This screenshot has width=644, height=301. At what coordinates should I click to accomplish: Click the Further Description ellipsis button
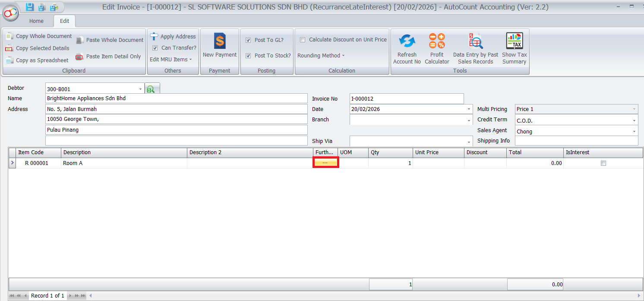click(x=325, y=163)
